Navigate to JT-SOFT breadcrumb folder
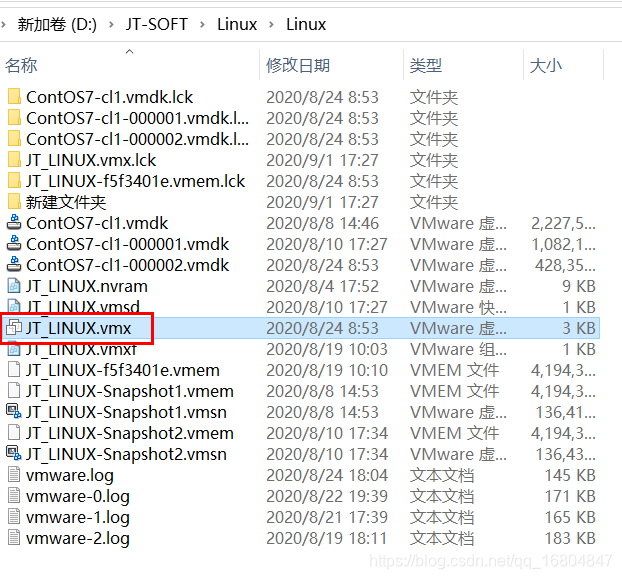 (157, 25)
